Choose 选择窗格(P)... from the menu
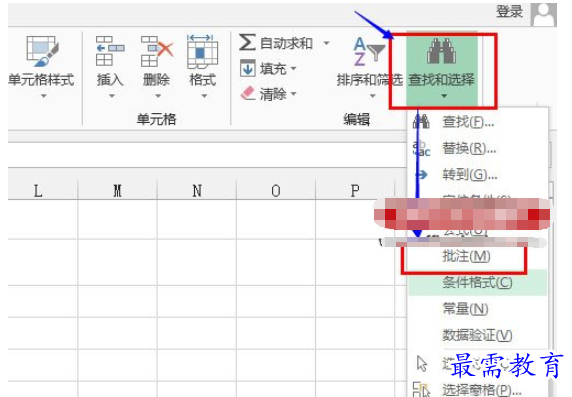Screen dimensions: 572x397 point(478,389)
